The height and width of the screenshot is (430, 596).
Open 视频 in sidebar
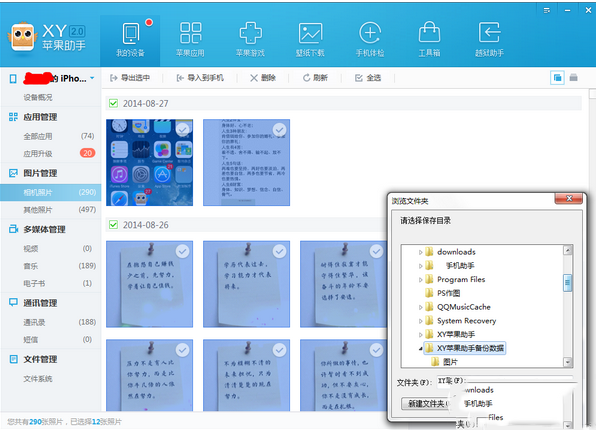[31, 249]
